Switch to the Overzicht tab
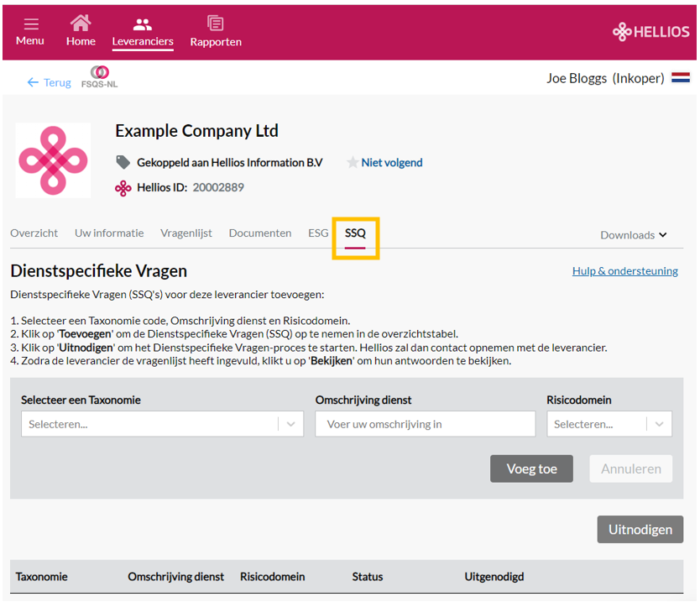This screenshot has height=602, width=700. (34, 233)
